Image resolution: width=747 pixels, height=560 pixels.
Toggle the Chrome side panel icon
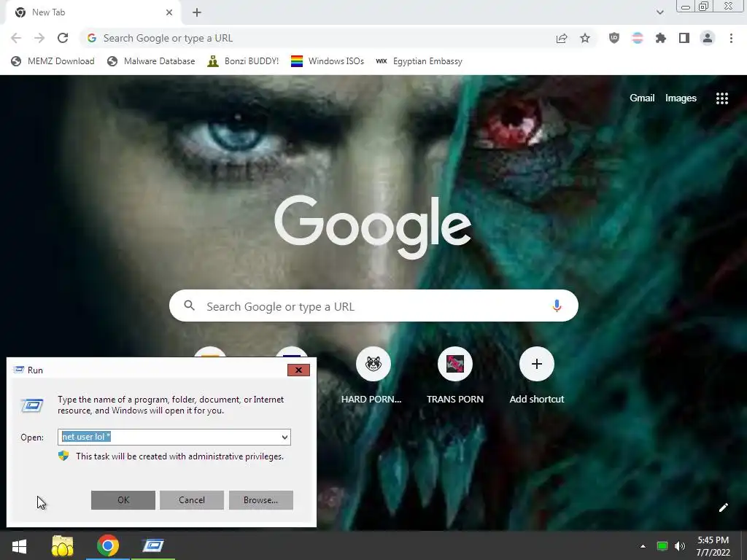point(684,38)
